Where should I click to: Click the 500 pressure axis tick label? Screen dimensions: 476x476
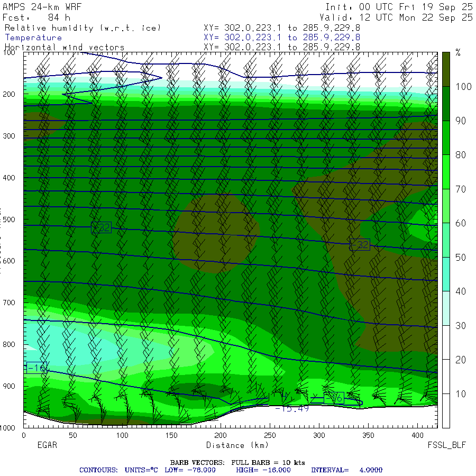point(9,219)
